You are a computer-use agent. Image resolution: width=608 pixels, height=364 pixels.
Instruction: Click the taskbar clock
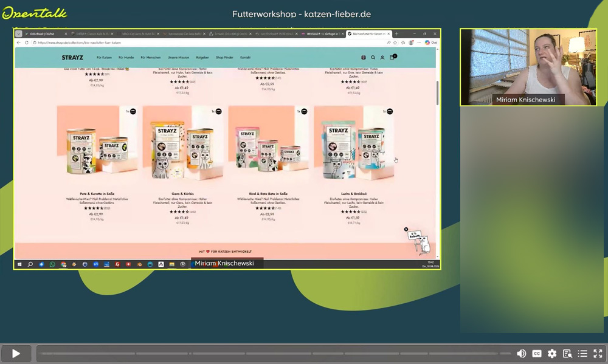coord(430,264)
